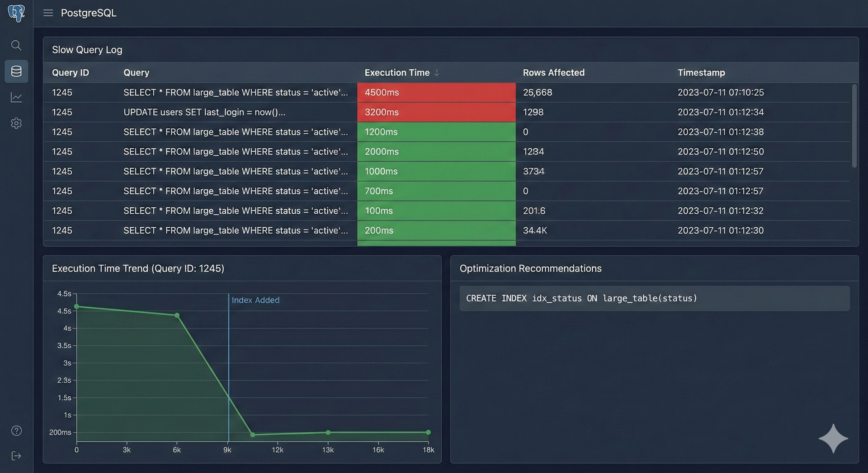Image resolution: width=868 pixels, height=473 pixels.
Task: Click the help question mark icon
Action: click(x=16, y=431)
